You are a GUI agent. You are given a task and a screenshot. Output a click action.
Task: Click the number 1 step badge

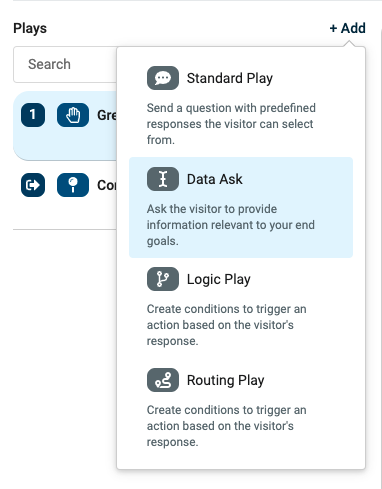point(33,115)
